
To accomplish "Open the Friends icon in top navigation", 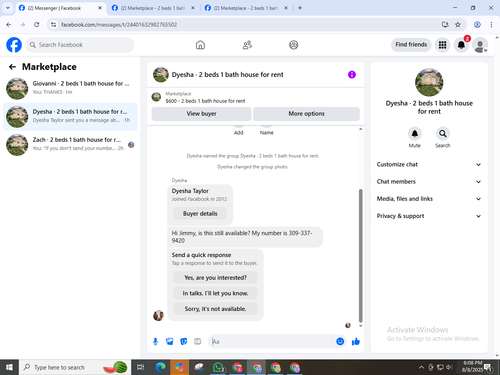I will click(x=247, y=45).
